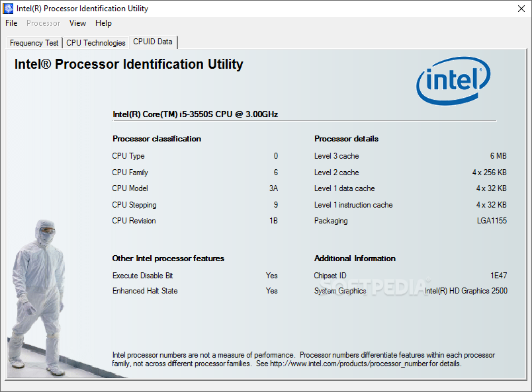
Task: Click the CPU Revision label
Action: [x=134, y=221]
